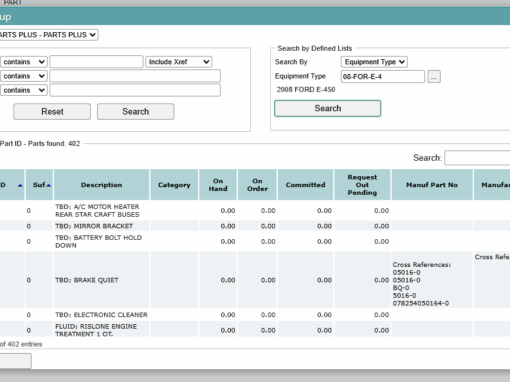Sort by the Committed column header
The width and height of the screenshot is (510, 382).
305,185
